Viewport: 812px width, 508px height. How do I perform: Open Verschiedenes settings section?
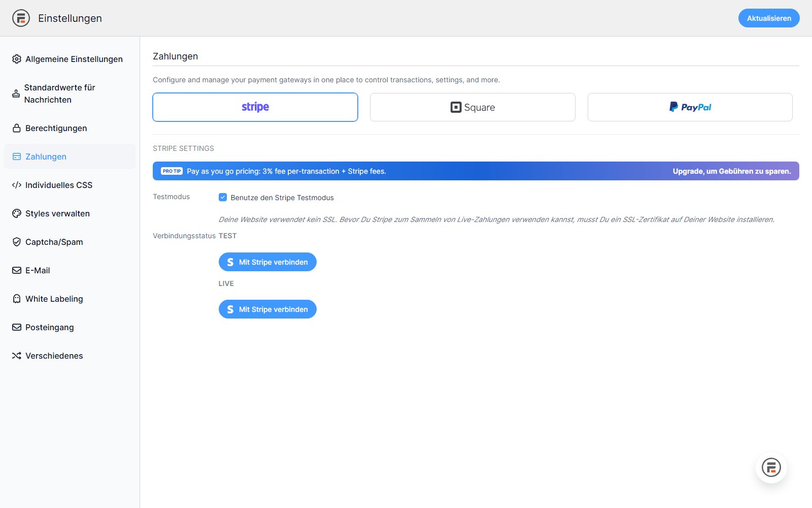(70, 356)
